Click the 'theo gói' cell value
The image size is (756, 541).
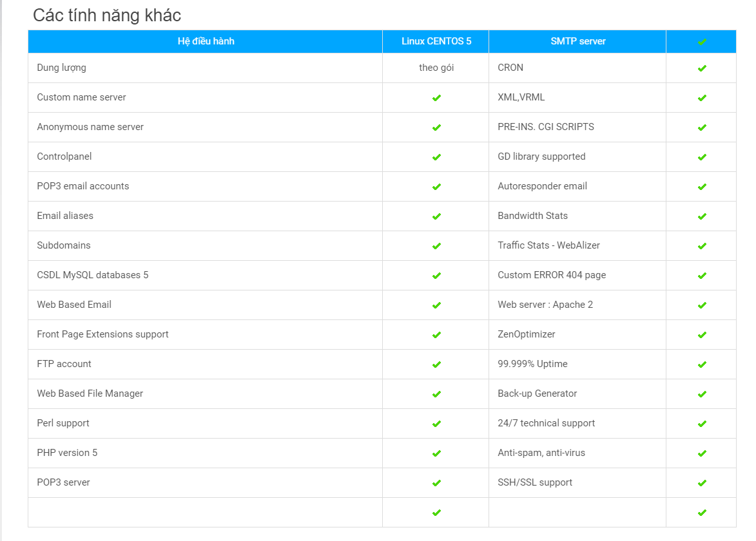436,68
